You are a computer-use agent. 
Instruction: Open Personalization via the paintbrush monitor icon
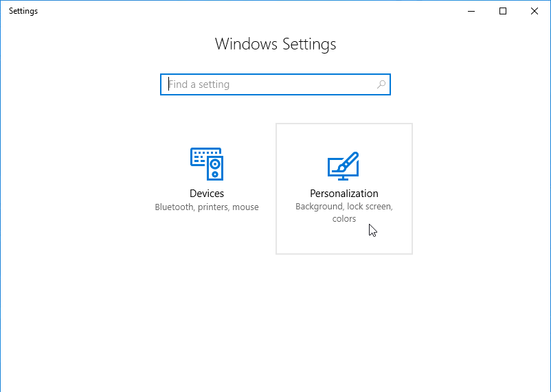point(344,165)
